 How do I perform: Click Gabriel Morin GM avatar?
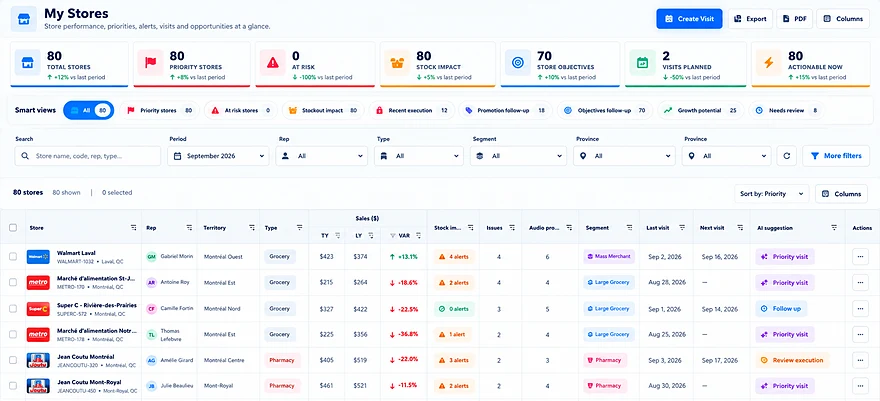point(152,256)
